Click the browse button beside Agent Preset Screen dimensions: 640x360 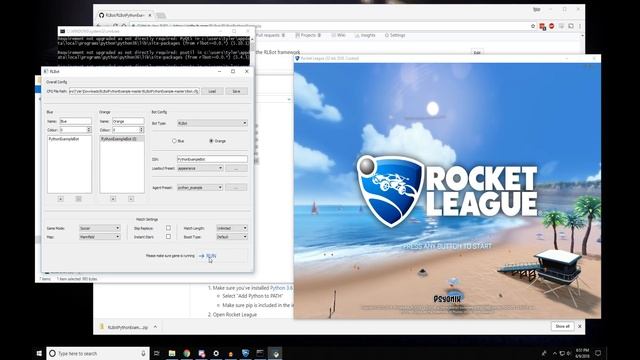pos(236,187)
